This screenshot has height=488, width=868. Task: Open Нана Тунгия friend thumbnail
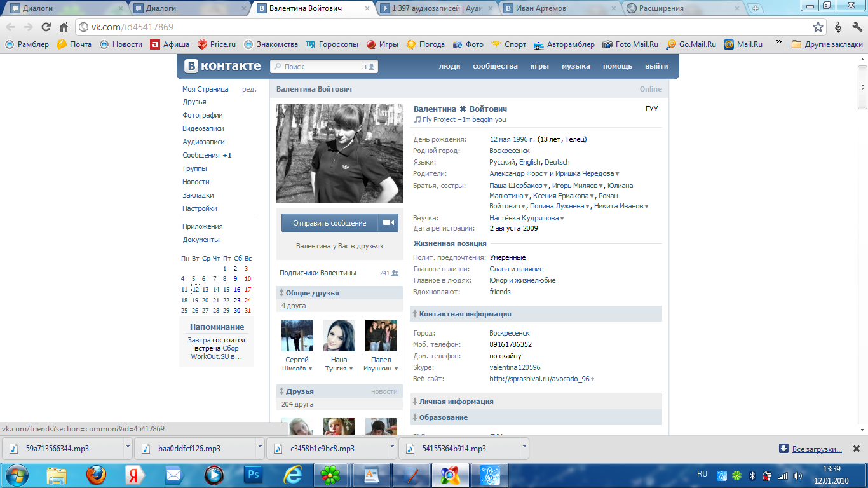coord(339,335)
